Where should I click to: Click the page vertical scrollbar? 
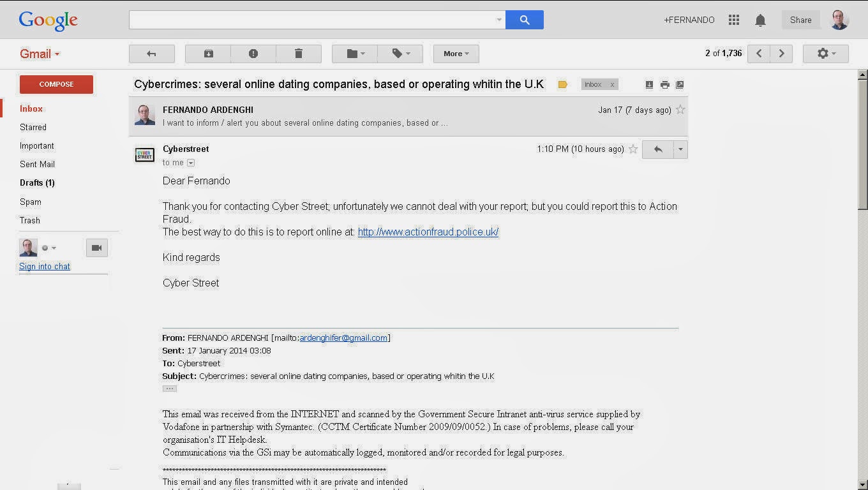(862, 144)
